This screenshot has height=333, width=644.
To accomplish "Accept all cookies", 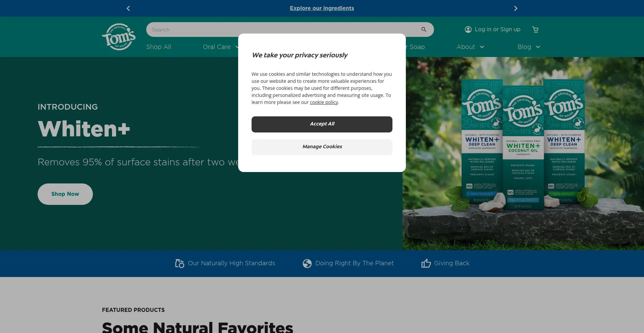I will coord(322,124).
